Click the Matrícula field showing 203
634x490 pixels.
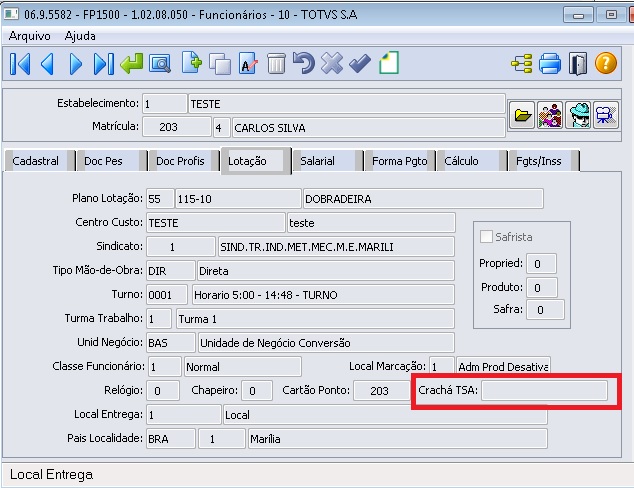[x=177, y=127]
